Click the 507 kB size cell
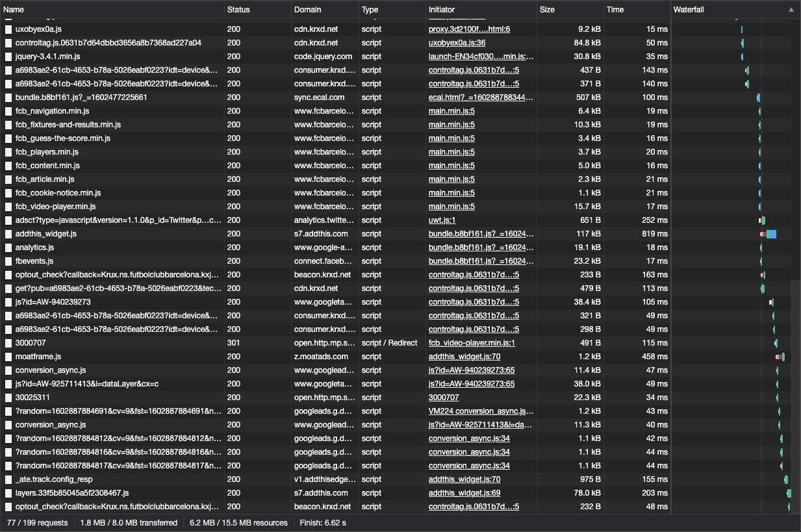Viewport: 801px width, 532px height. [x=571, y=97]
